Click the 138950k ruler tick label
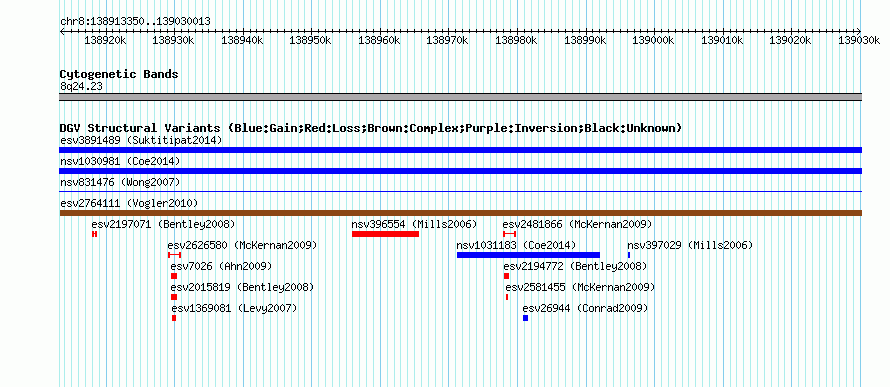The height and width of the screenshot is (387, 890). click(x=310, y=40)
